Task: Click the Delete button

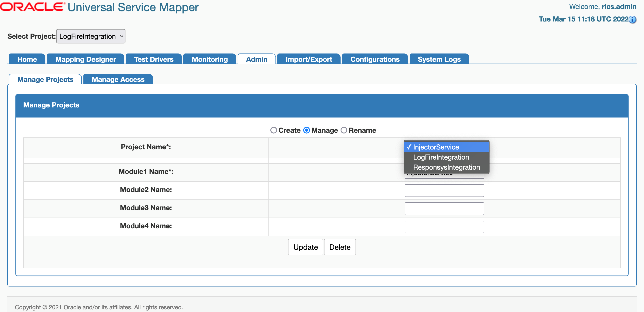Action: point(339,247)
